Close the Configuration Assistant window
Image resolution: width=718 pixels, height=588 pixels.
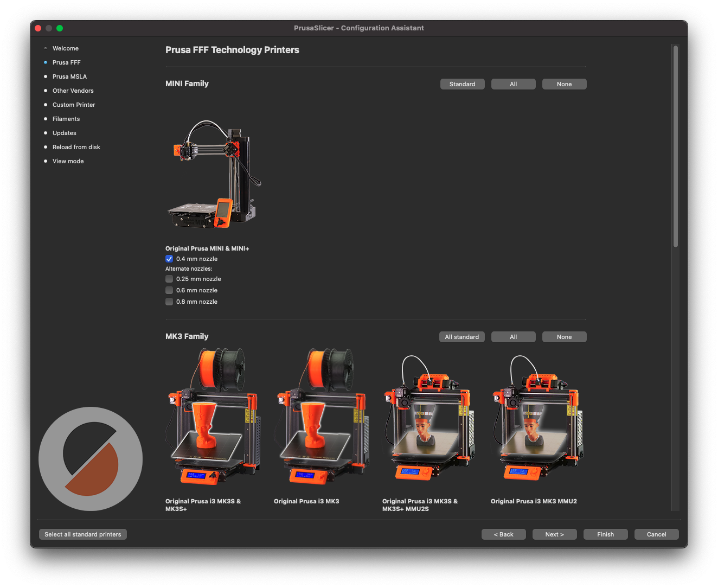[x=38, y=28]
